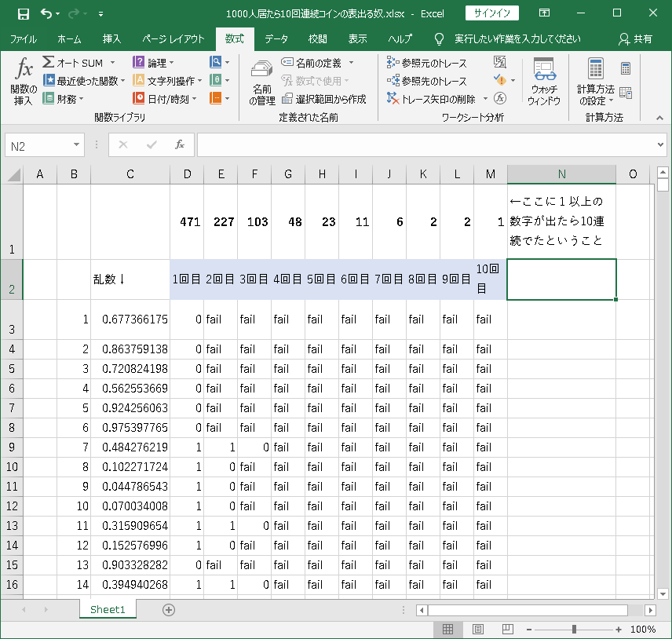Switch to normal view in status bar
672x639 pixels.
pyautogui.click(x=447, y=629)
